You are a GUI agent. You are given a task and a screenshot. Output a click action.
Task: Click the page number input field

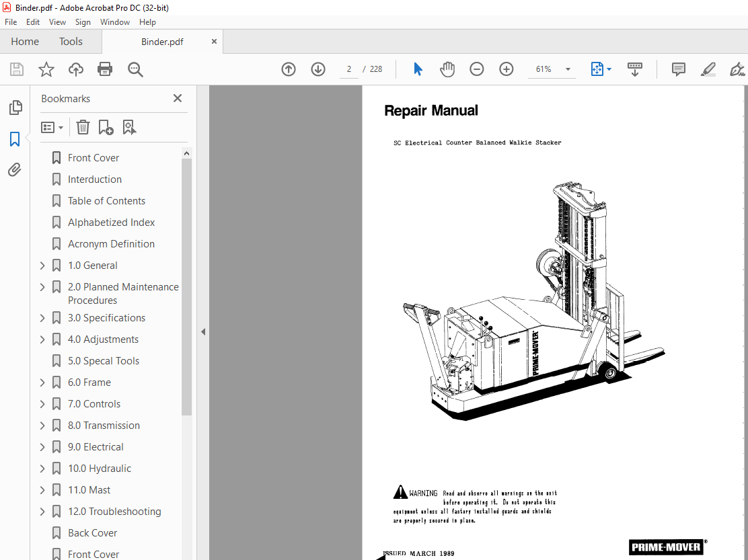348,69
